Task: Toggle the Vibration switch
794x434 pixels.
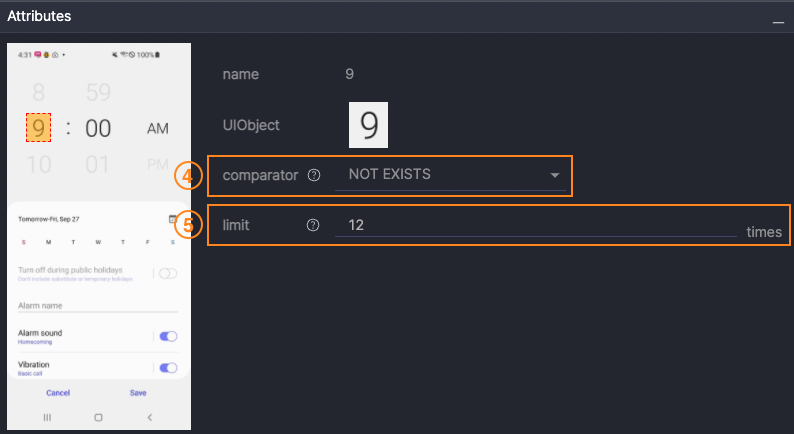Action: [168, 368]
